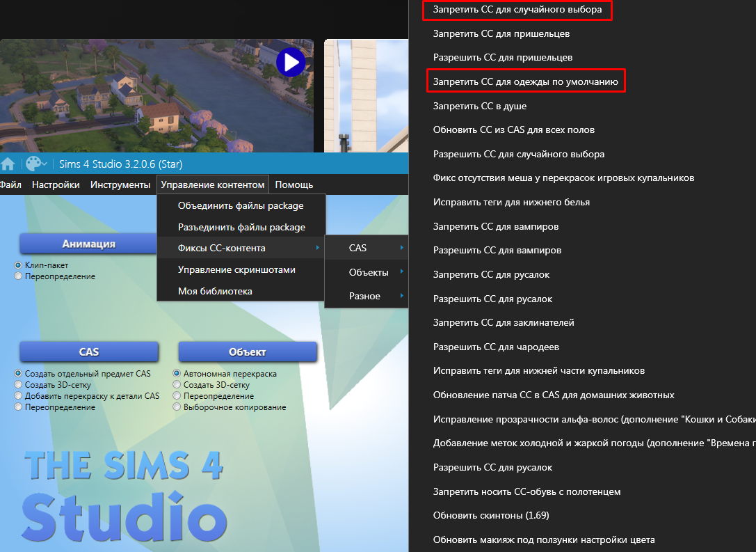Image resolution: width=756 pixels, height=552 pixels.
Task: Run Обновление патча СС в CAS для животных
Action: click(554, 395)
